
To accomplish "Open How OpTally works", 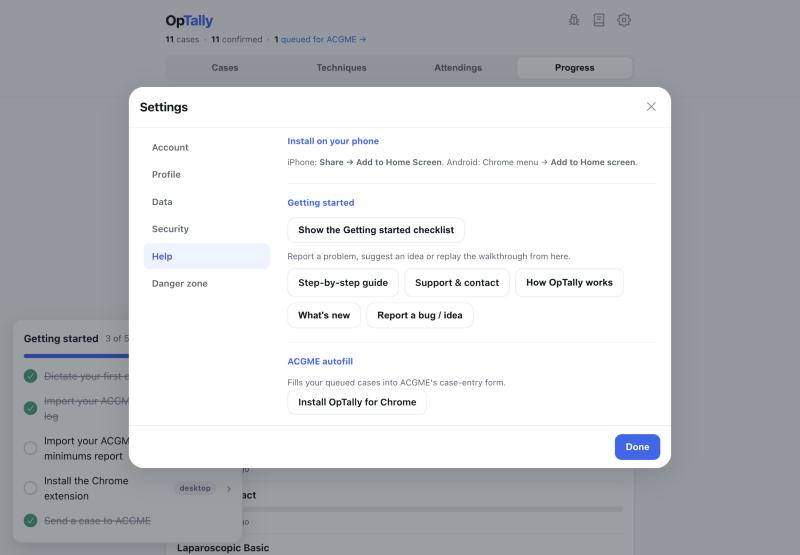I will (x=569, y=283).
